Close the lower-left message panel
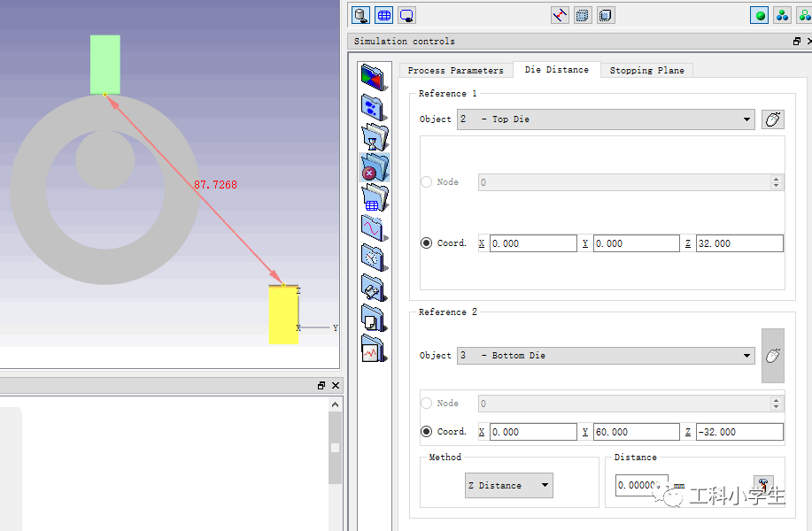The height and width of the screenshot is (531, 812). (x=336, y=386)
